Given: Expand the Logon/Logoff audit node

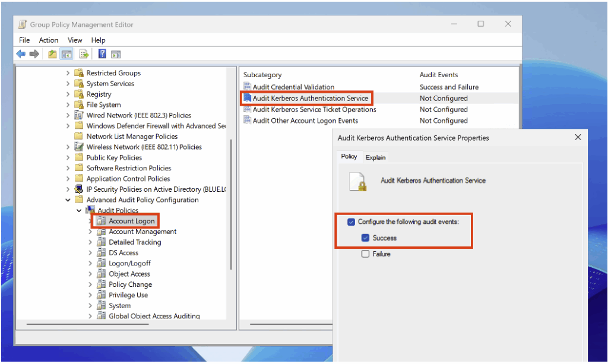Looking at the screenshot, I should tap(90, 264).
